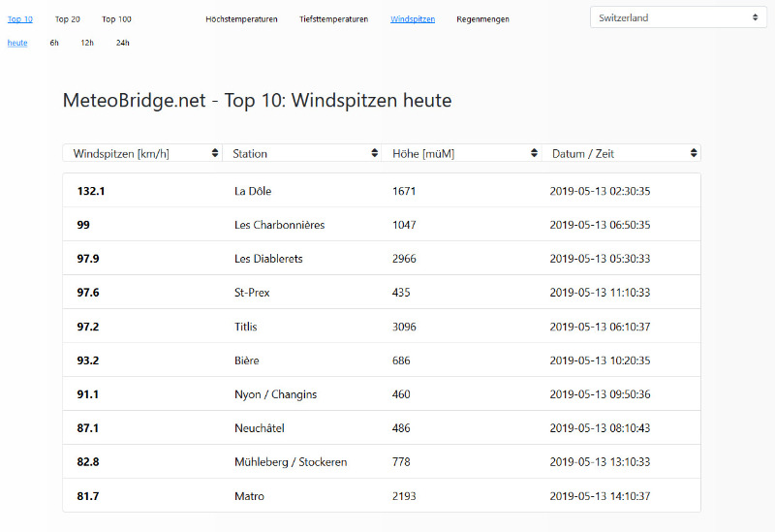775x532 pixels.
Task: Select the Windspitzen category link
Action: pyautogui.click(x=413, y=19)
